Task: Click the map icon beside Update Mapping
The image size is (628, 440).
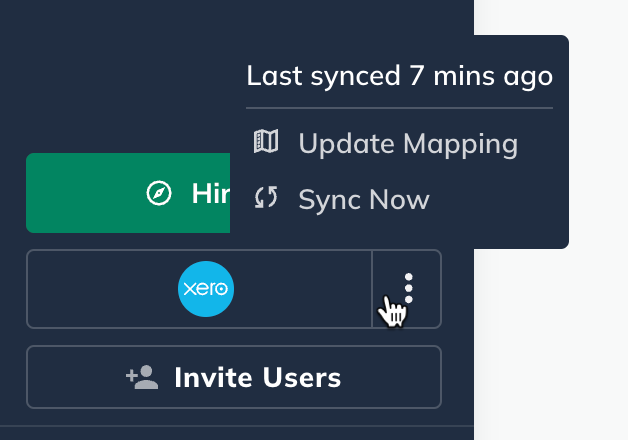Action: click(266, 141)
